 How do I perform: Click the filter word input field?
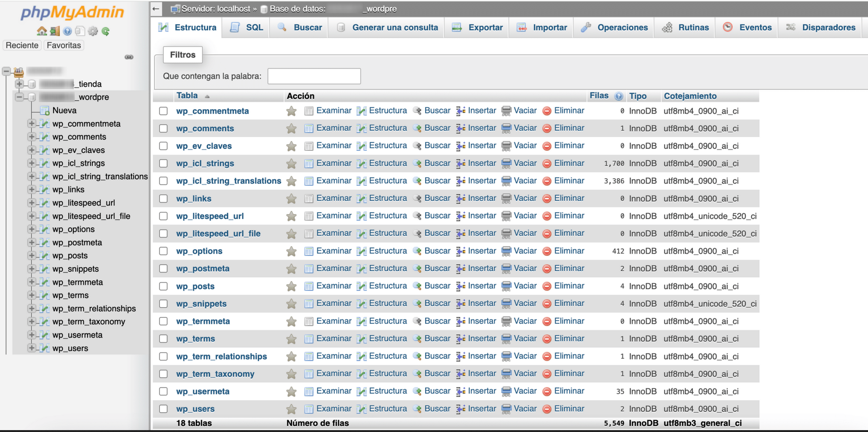point(314,76)
